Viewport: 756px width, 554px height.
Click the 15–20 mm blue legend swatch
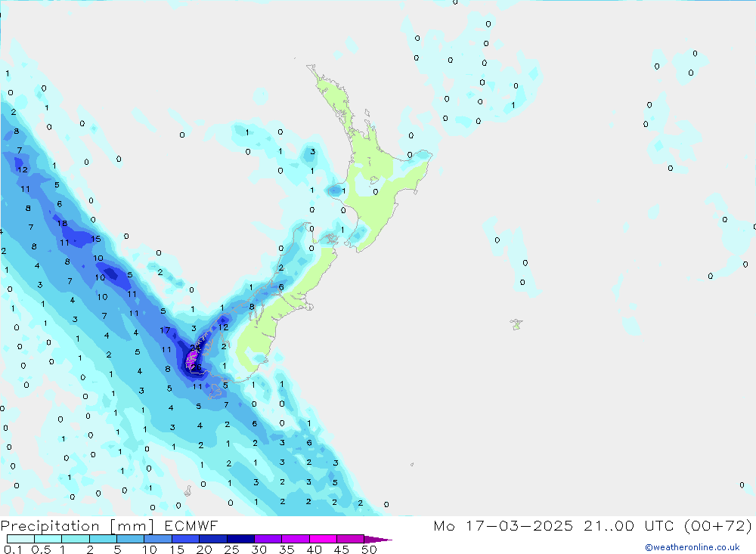click(185, 539)
